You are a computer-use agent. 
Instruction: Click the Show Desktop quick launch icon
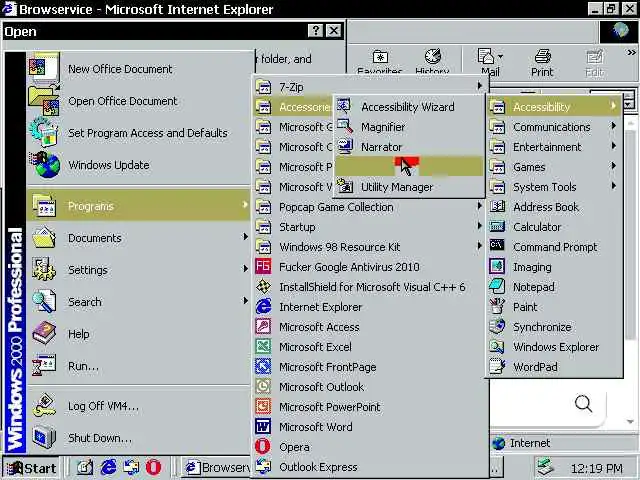pyautogui.click(x=85, y=468)
